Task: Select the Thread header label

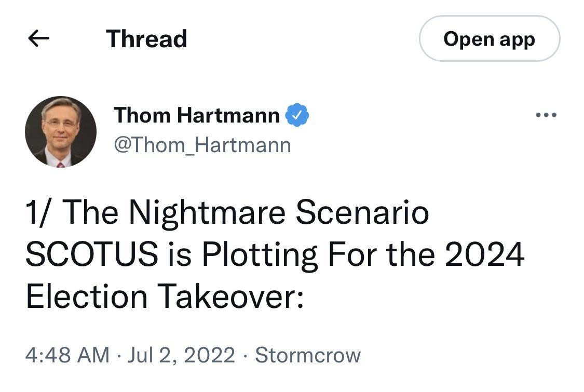Action: pyautogui.click(x=146, y=38)
